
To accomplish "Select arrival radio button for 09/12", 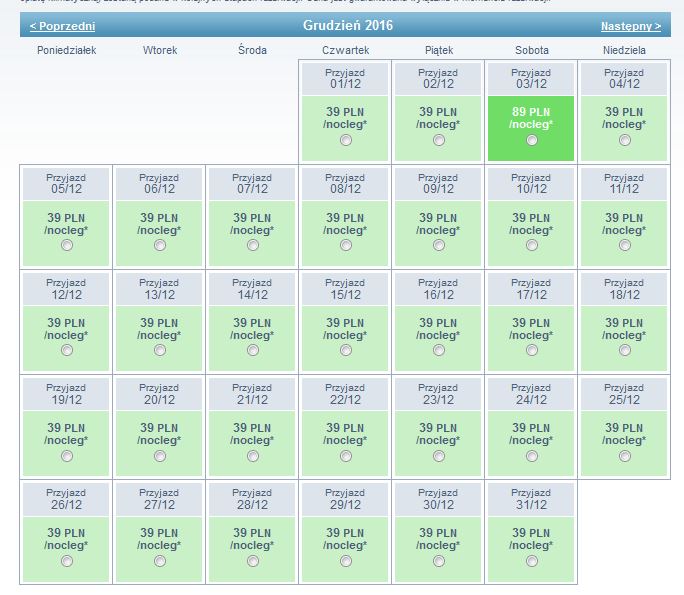I will click(439, 245).
